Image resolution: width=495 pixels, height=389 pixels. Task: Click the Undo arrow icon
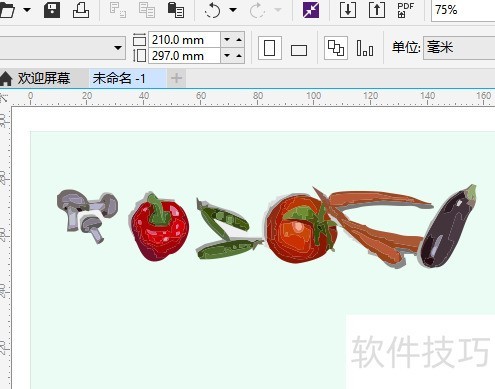pyautogui.click(x=213, y=10)
